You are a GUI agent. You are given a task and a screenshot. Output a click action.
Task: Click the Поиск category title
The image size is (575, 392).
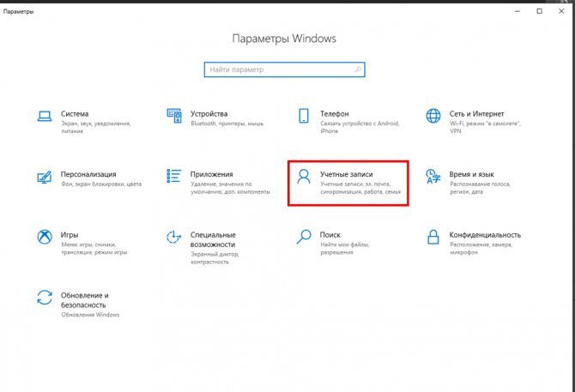(330, 235)
